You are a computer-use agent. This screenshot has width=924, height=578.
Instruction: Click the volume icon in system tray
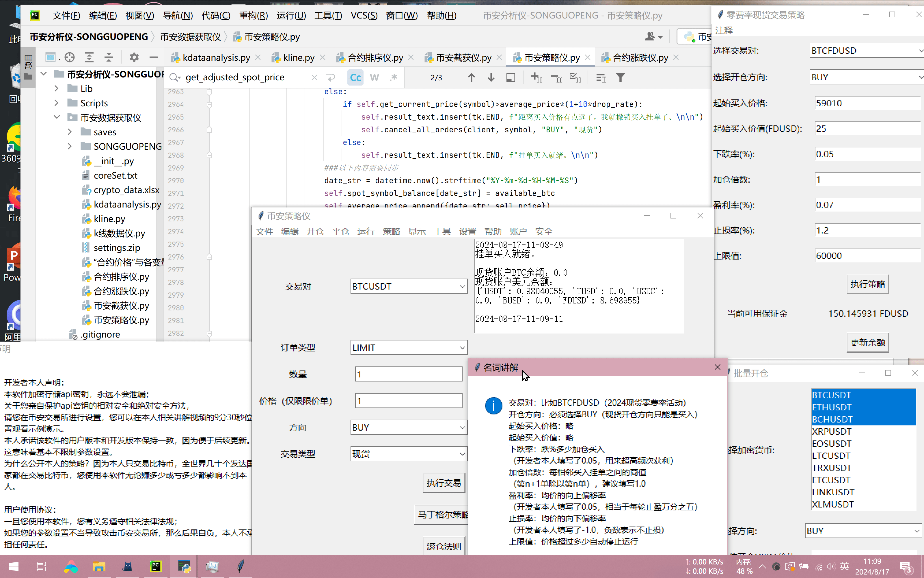[x=830, y=566]
